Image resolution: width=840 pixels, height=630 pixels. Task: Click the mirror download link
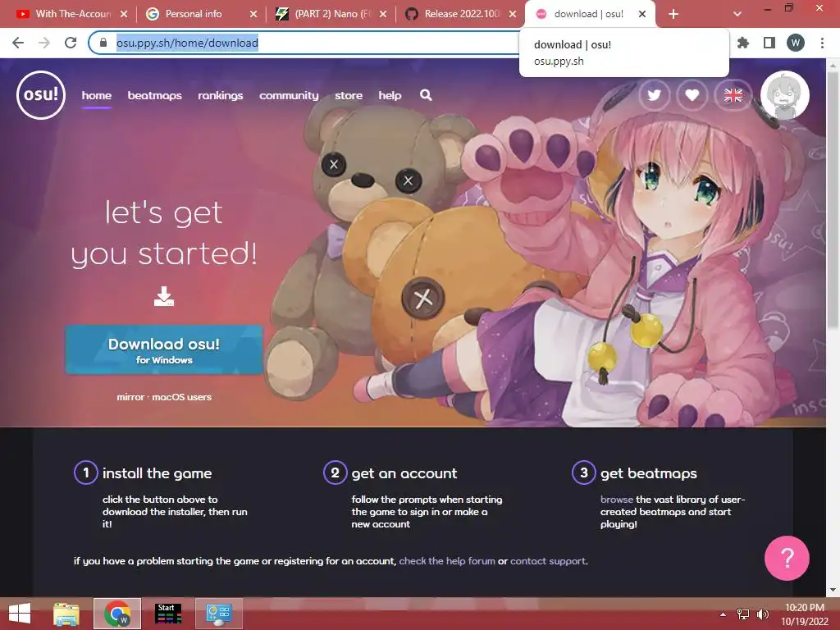click(130, 397)
